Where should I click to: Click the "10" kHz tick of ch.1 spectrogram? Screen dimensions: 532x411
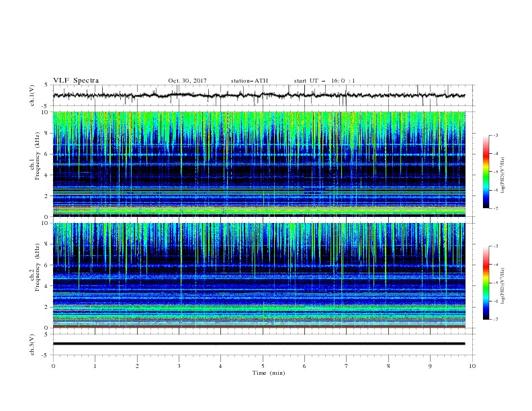click(46, 112)
